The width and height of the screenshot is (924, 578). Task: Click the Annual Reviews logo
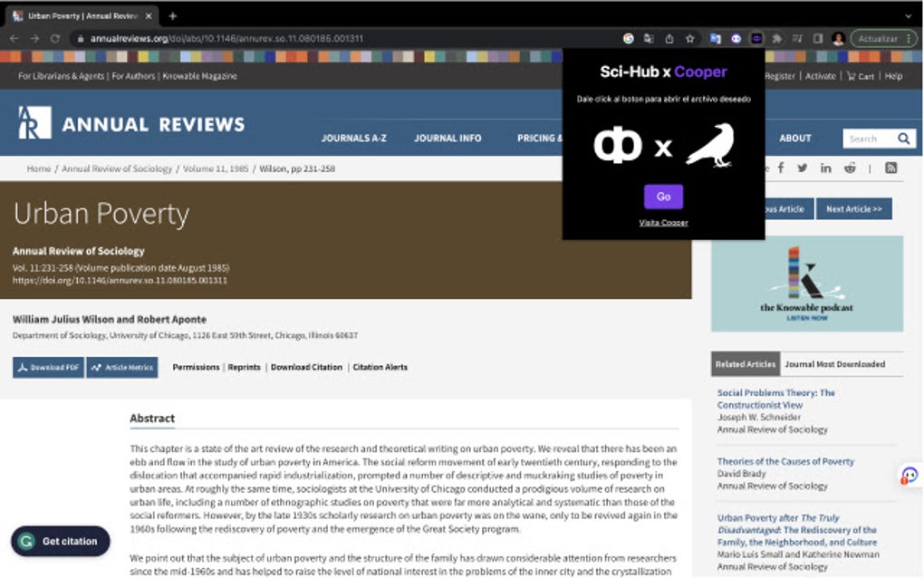131,123
